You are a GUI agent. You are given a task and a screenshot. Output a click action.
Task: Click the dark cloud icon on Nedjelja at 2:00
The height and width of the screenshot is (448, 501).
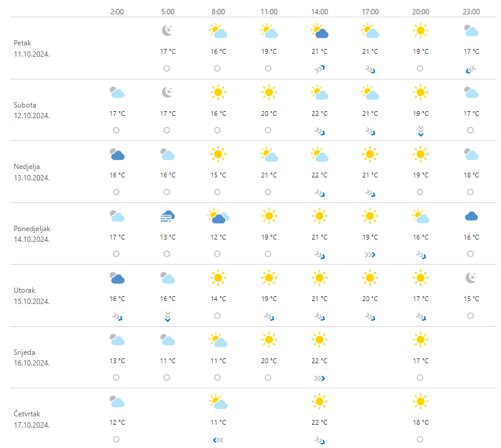117,155
